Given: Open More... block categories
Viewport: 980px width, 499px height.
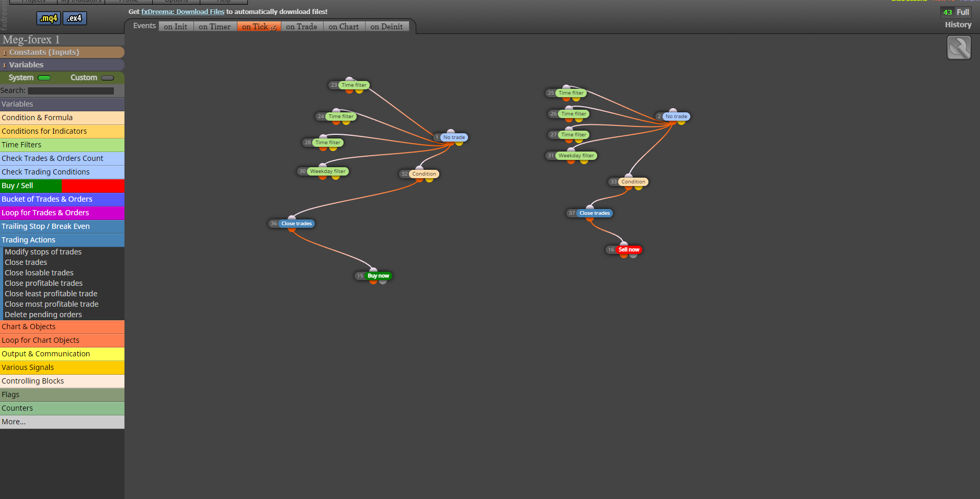Looking at the screenshot, I should (62, 422).
